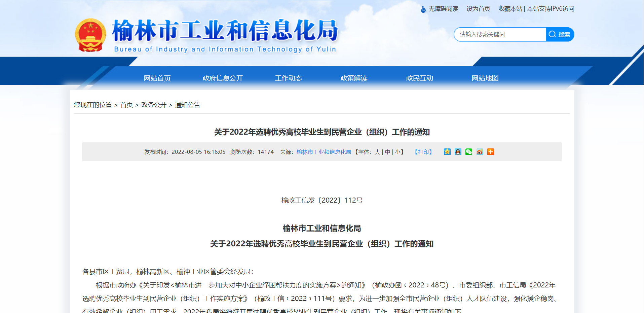Click the national emblem logo
This screenshot has width=644, height=313.
(90, 35)
